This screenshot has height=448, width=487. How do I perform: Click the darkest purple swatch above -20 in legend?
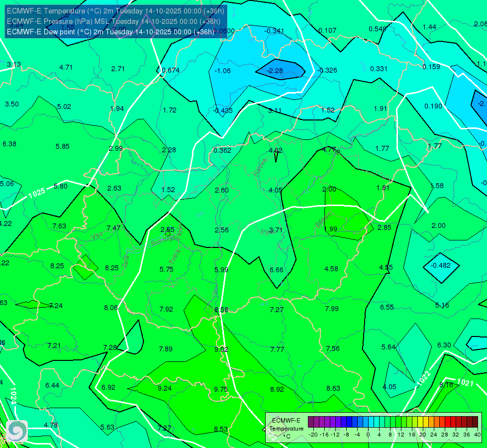coord(311,422)
